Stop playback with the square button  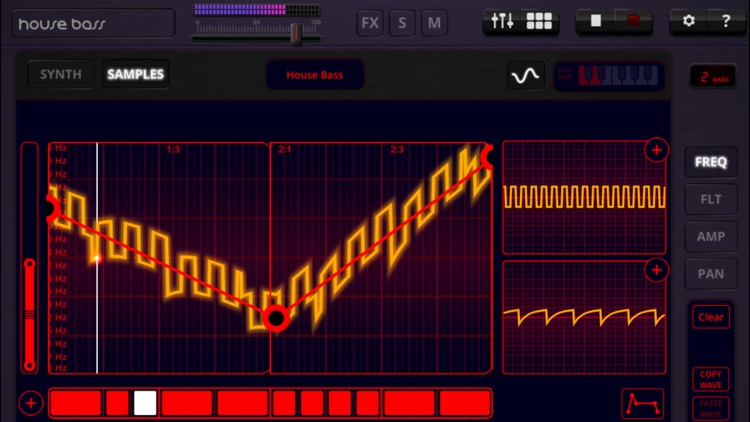click(x=596, y=21)
